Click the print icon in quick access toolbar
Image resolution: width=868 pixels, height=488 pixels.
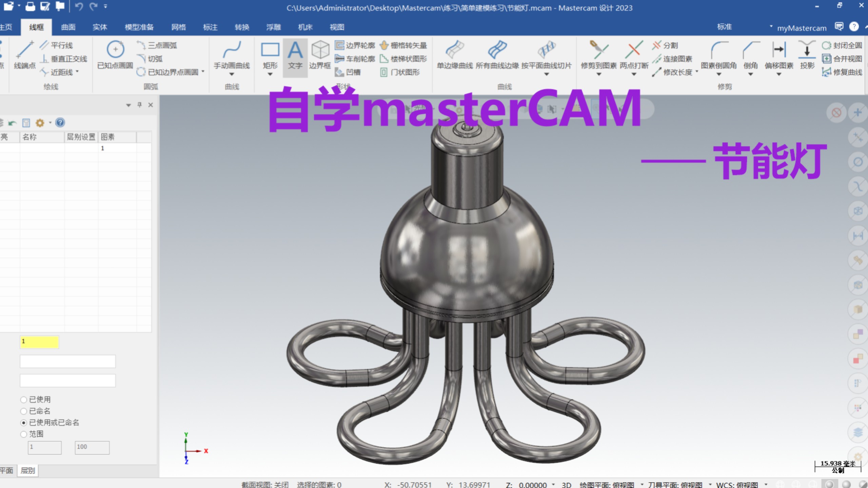click(x=30, y=6)
